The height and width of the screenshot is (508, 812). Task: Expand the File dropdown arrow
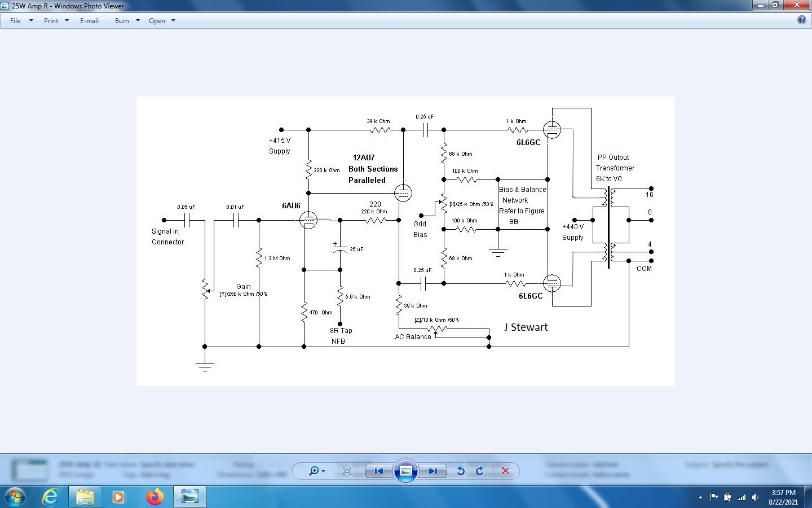[31, 21]
